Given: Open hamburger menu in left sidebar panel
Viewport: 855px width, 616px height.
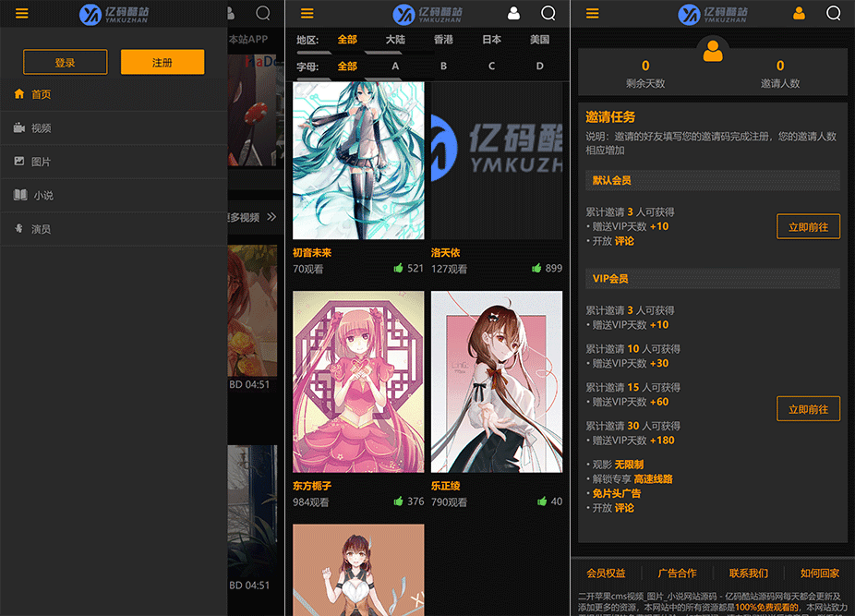Looking at the screenshot, I should click(x=22, y=13).
